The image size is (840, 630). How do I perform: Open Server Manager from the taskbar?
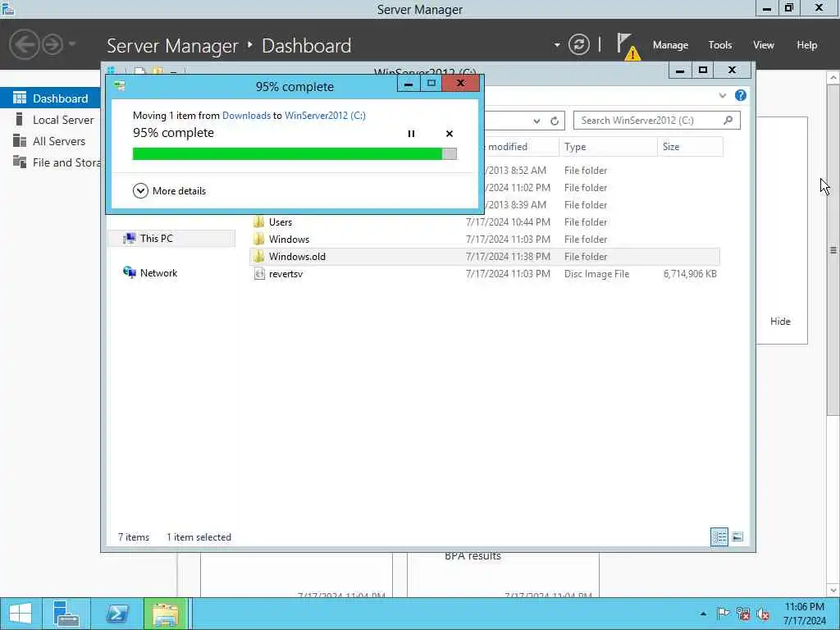[66, 614]
